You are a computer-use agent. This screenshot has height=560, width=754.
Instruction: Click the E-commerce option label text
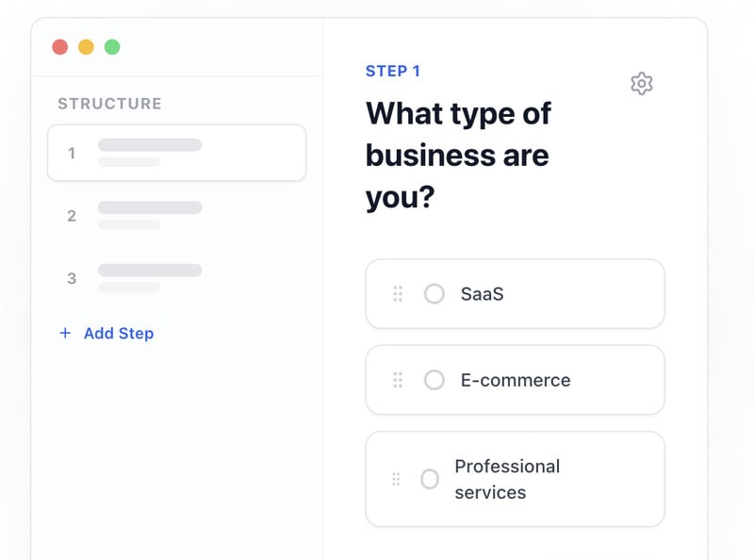click(516, 380)
